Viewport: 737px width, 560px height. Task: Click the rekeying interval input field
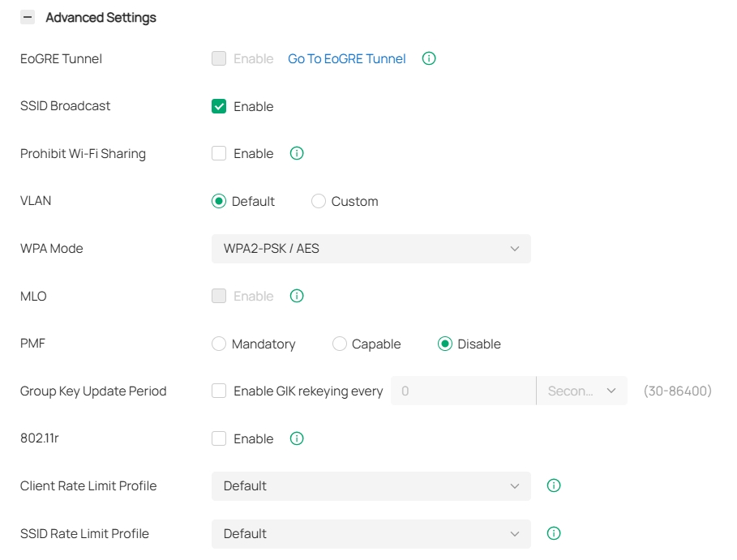[462, 391]
